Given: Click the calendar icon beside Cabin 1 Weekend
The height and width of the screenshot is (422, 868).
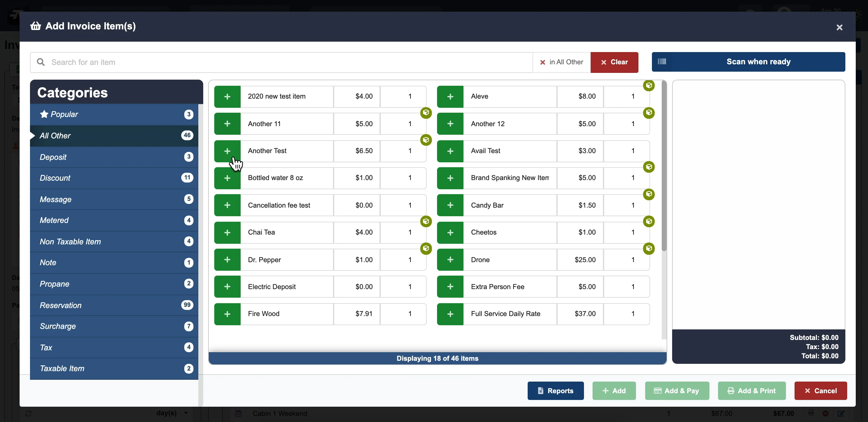Looking at the screenshot, I should (x=238, y=413).
